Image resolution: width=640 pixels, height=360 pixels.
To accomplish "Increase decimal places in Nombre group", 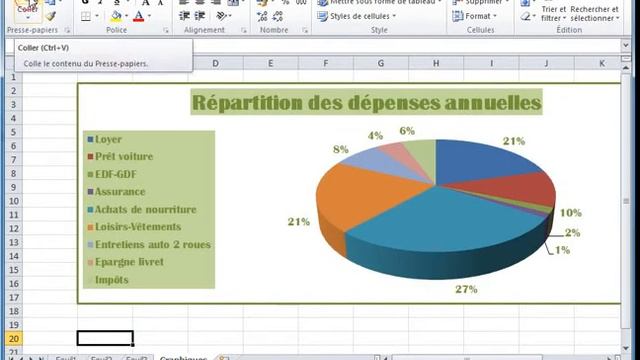I will tap(262, 16).
